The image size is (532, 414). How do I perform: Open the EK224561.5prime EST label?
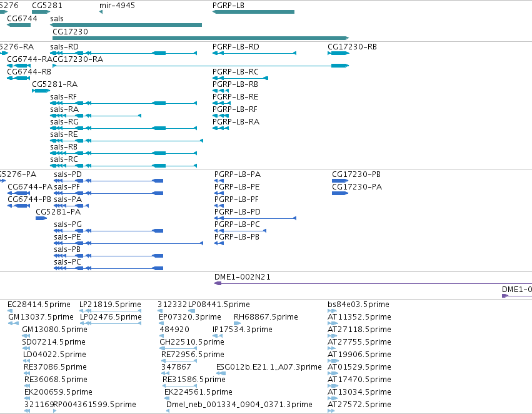(198, 392)
